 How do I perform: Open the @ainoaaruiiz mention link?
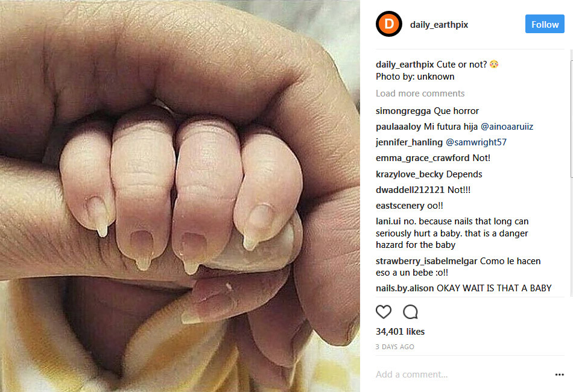pos(507,127)
